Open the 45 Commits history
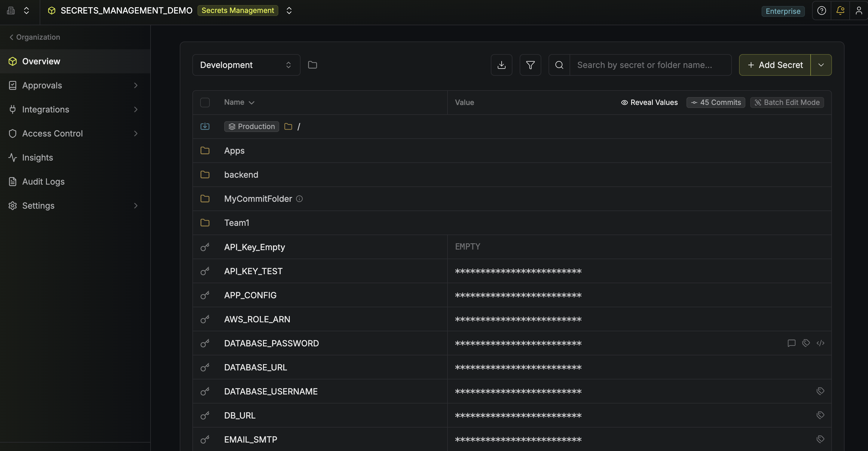The width and height of the screenshot is (868, 451). tap(716, 103)
